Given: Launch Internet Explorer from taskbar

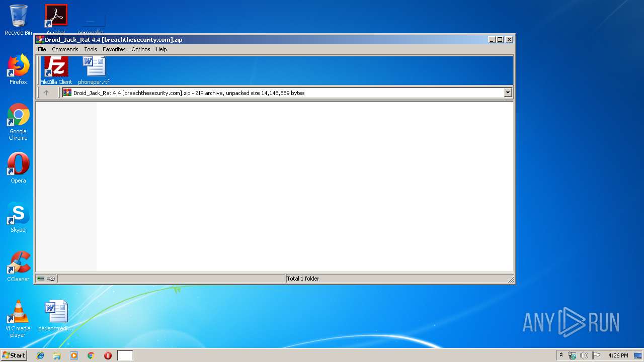Looking at the screenshot, I should [40, 355].
